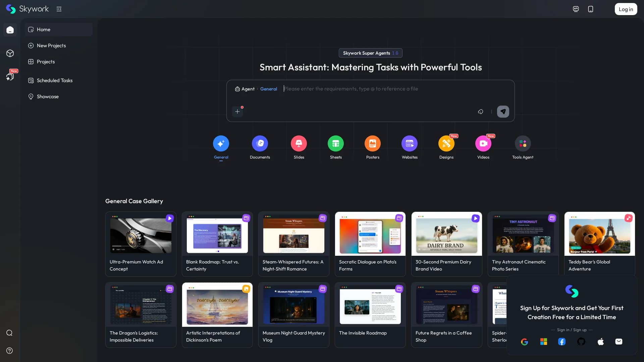The image size is (644, 362).
Task: Select the Slides agent icon
Action: pyautogui.click(x=299, y=143)
